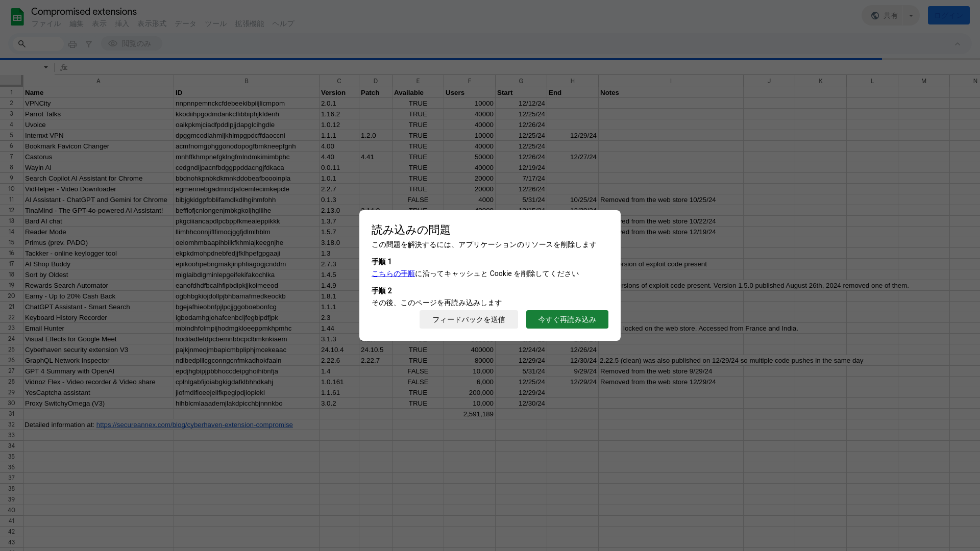Select row 2 header
This screenshot has width=980, height=551.
click(x=11, y=103)
